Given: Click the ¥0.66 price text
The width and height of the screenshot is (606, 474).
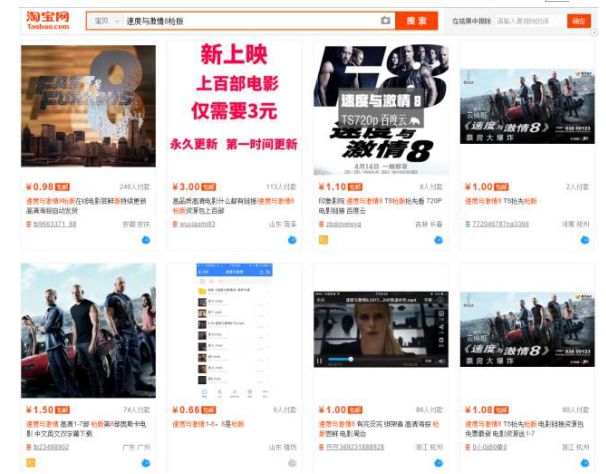Looking at the screenshot, I should click(186, 410).
